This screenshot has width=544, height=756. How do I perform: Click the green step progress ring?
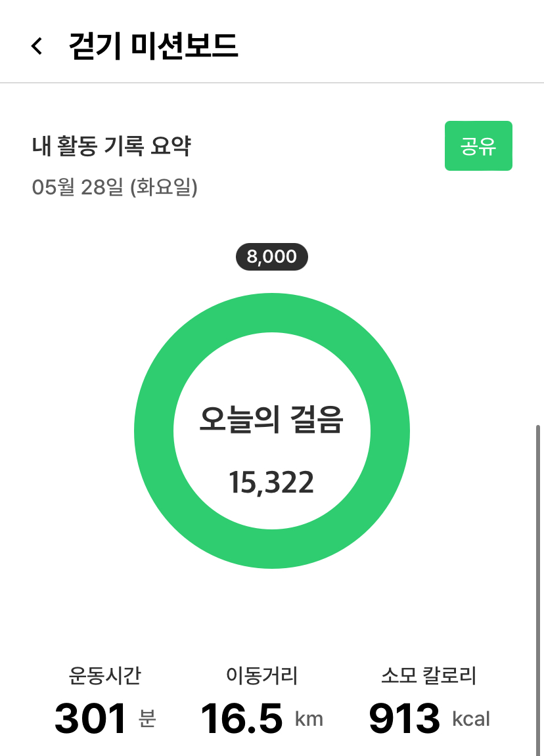coord(155,432)
